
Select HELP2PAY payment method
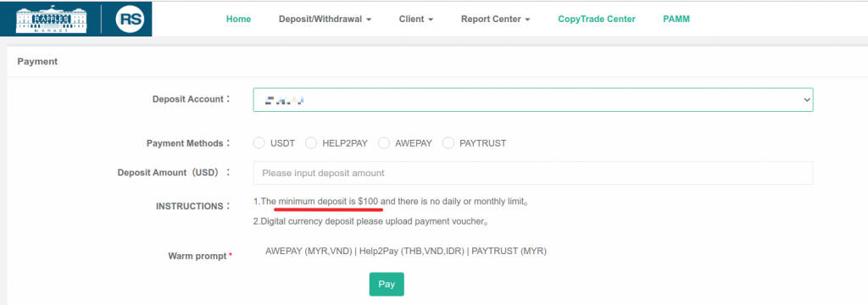[x=311, y=143]
